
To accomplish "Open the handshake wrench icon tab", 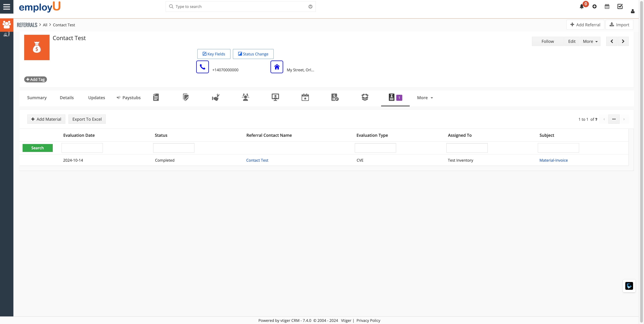I will (x=215, y=97).
